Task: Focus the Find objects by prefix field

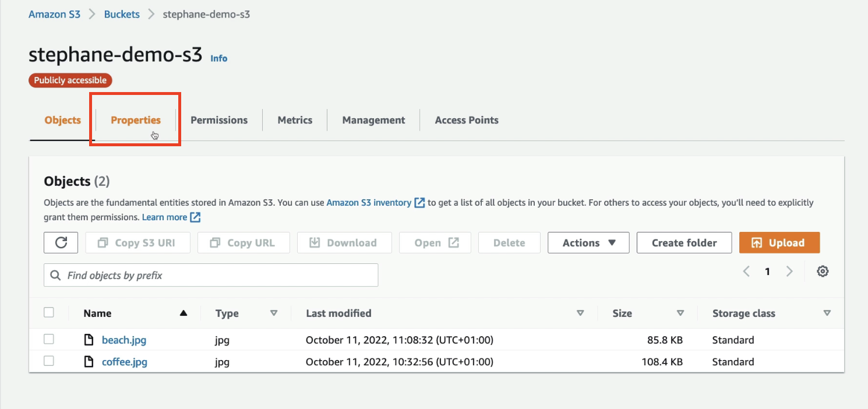Action: point(211,275)
